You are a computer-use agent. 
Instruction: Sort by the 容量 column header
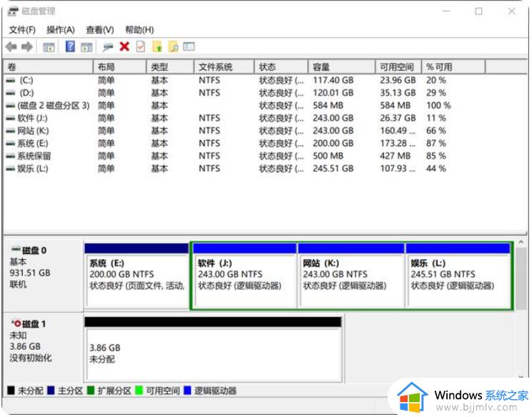pos(342,67)
